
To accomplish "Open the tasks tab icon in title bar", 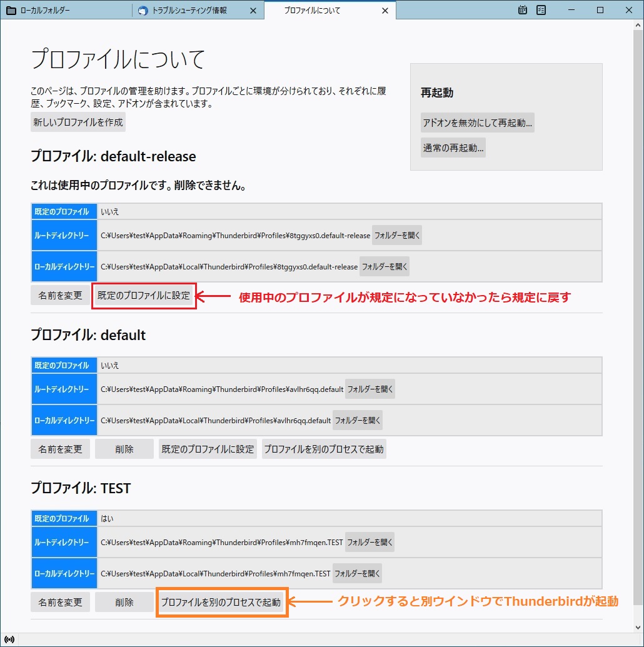I will tap(541, 10).
